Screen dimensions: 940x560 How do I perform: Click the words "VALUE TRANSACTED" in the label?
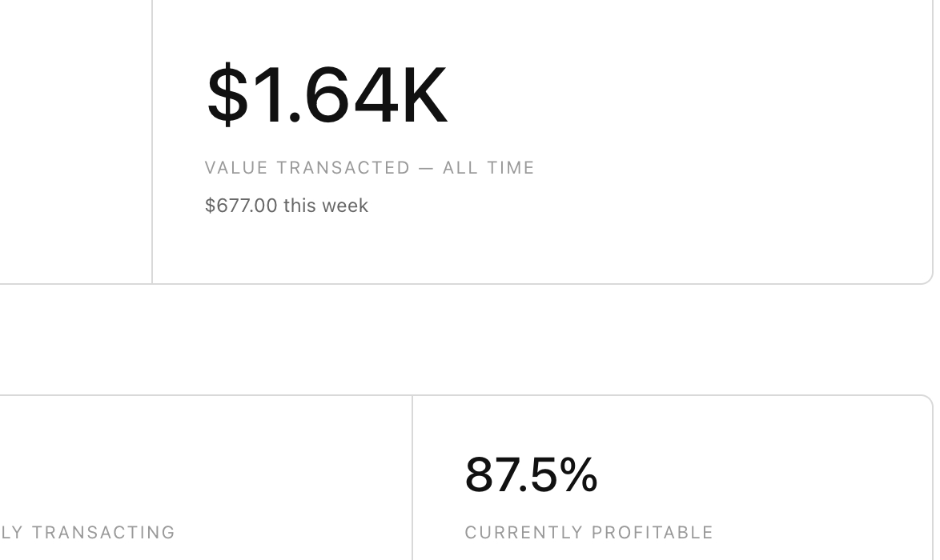(x=307, y=168)
